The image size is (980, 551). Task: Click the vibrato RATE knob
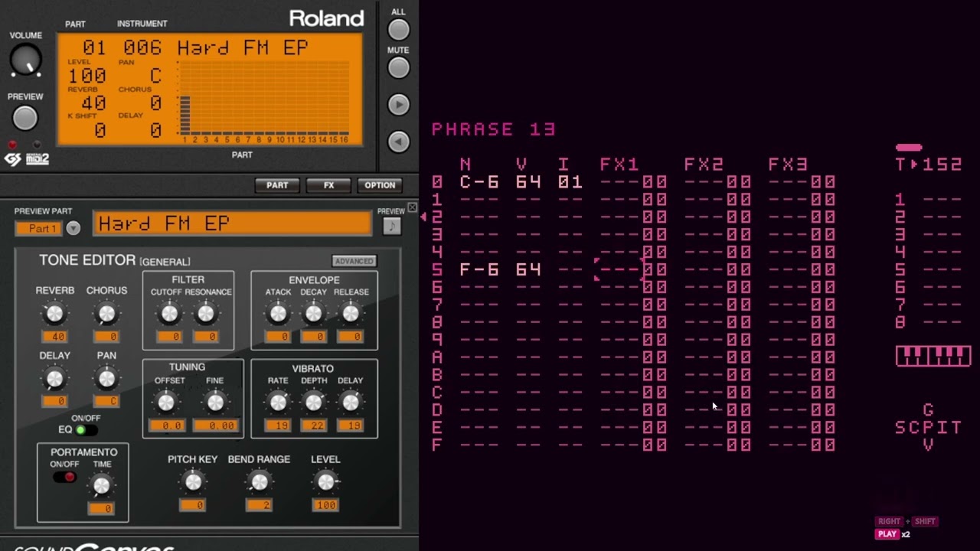click(278, 402)
